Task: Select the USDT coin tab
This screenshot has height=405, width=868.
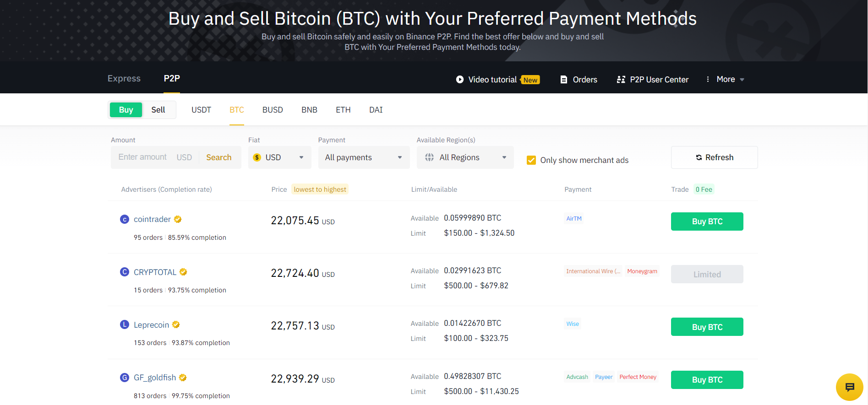Action: [x=201, y=110]
